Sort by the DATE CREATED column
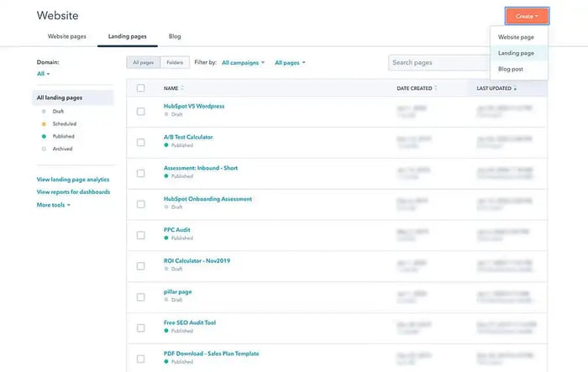 (417, 88)
